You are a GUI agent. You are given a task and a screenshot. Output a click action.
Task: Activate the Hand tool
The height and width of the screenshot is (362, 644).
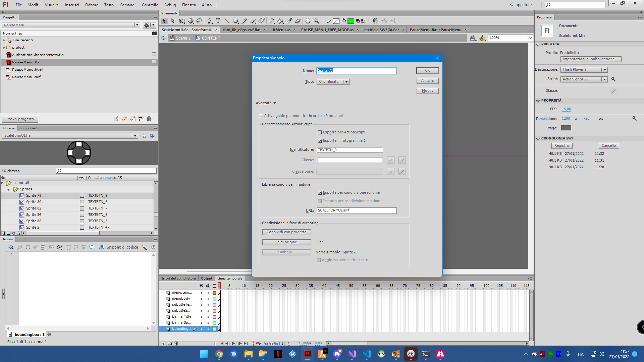(307, 21)
